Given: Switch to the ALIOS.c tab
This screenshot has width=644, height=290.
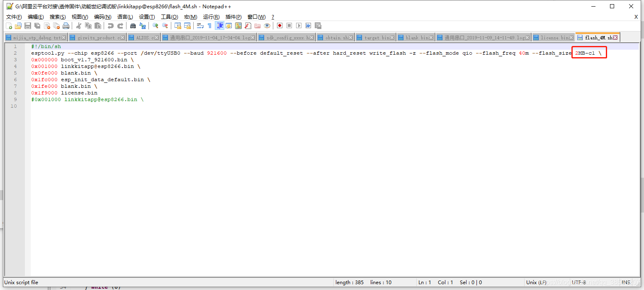Looking at the screenshot, I should (144, 38).
